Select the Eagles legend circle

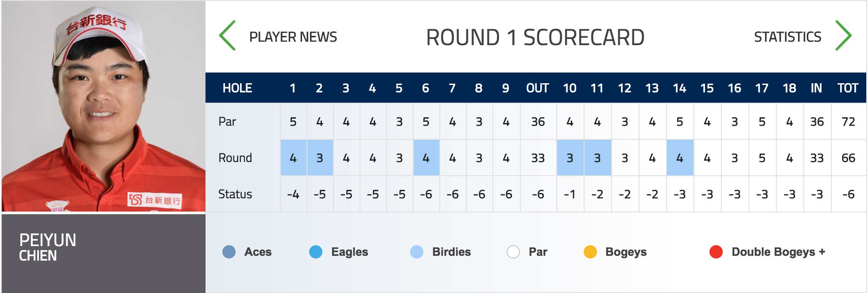[x=316, y=252]
